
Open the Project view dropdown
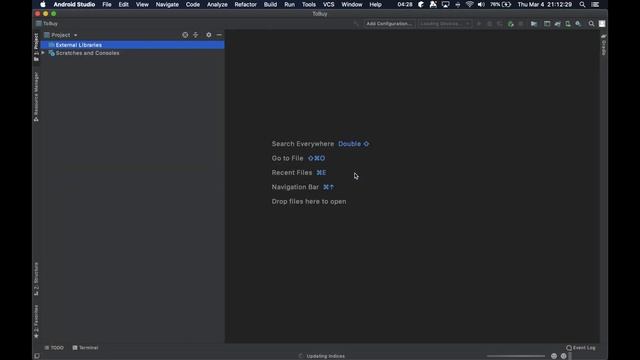pos(76,35)
